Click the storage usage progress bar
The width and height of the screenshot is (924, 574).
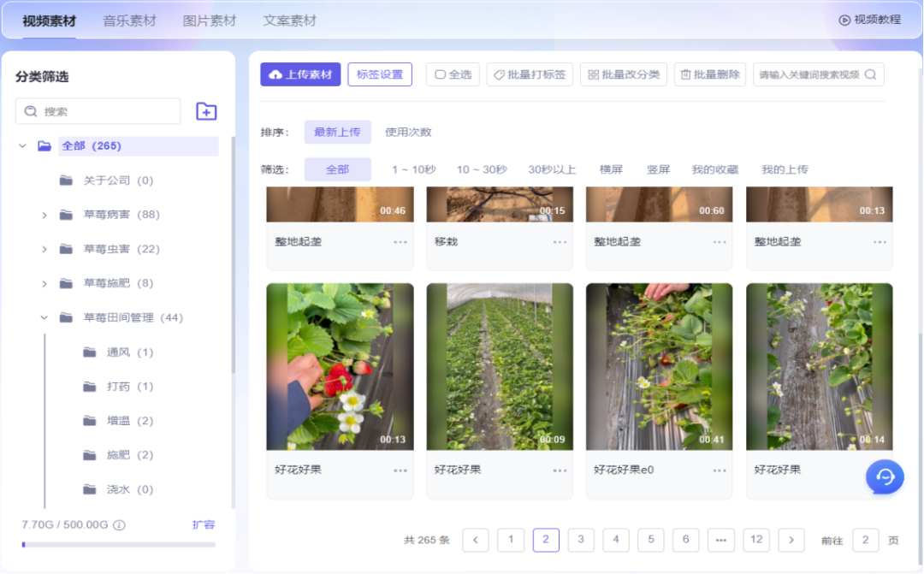point(117,544)
